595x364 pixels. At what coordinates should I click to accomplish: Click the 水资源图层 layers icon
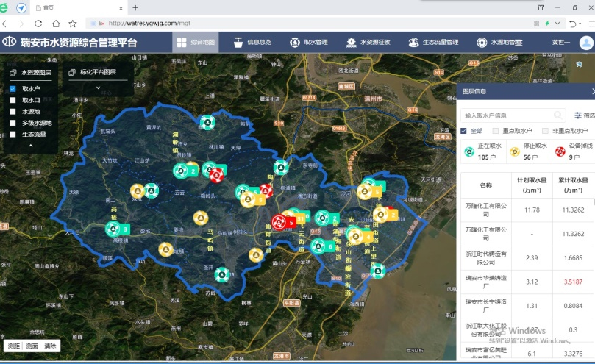(13, 72)
